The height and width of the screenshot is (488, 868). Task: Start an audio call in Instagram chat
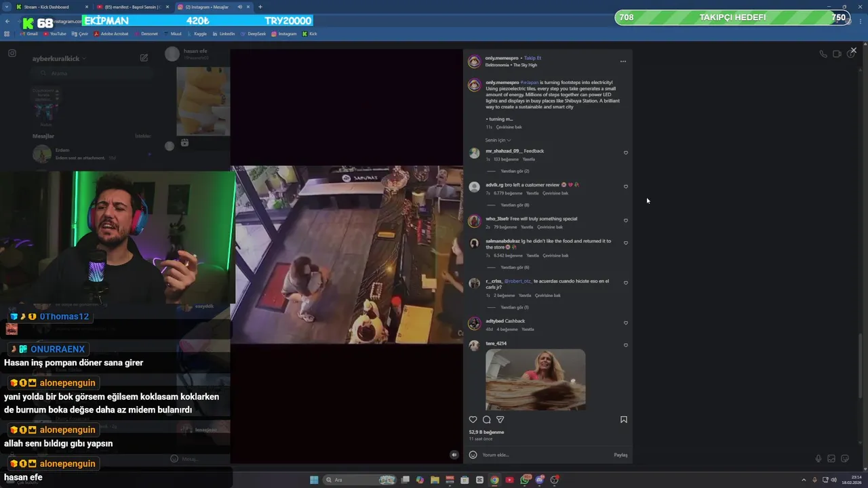click(x=823, y=54)
